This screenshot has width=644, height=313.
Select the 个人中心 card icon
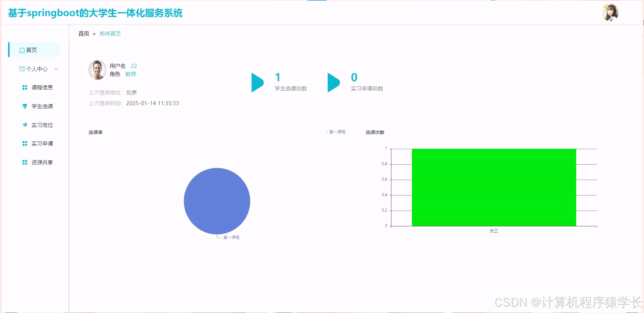pyautogui.click(x=21, y=69)
